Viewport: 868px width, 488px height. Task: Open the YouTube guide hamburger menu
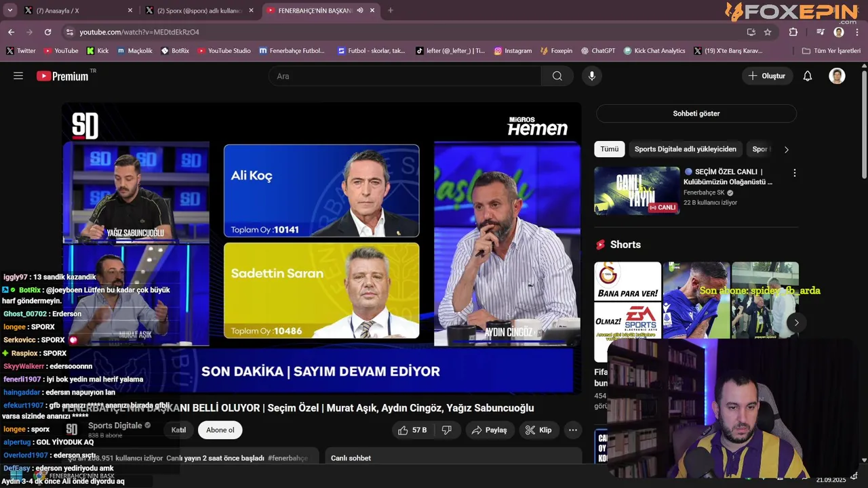tap(18, 76)
